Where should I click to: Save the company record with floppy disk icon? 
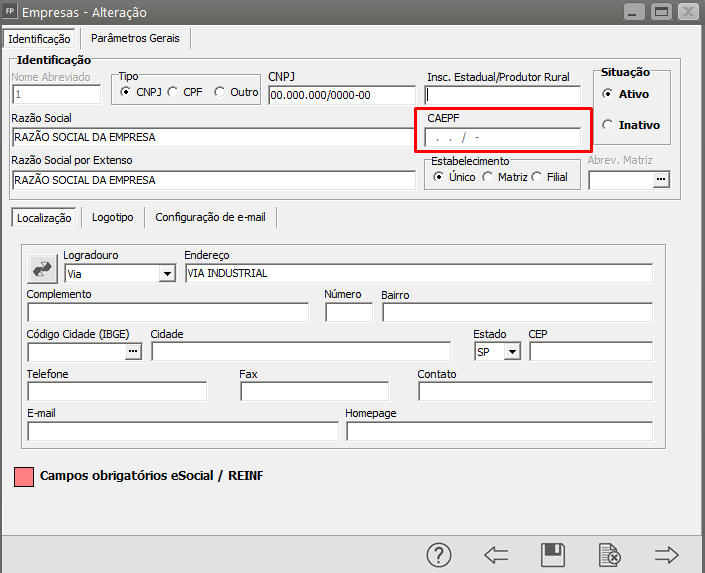tap(552, 555)
